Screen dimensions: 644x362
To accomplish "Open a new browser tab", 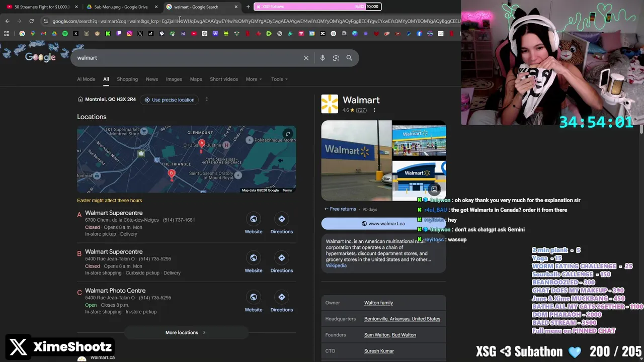I will coord(248,7).
